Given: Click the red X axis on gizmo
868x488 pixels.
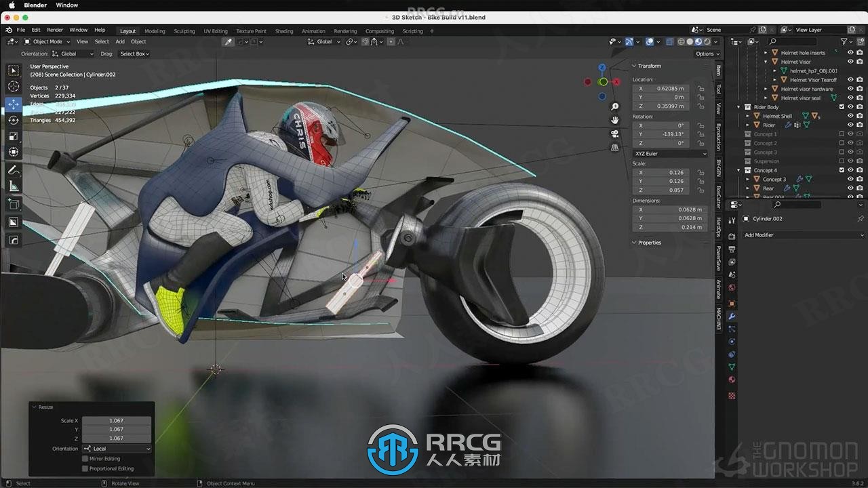Looking at the screenshot, I should point(616,82).
